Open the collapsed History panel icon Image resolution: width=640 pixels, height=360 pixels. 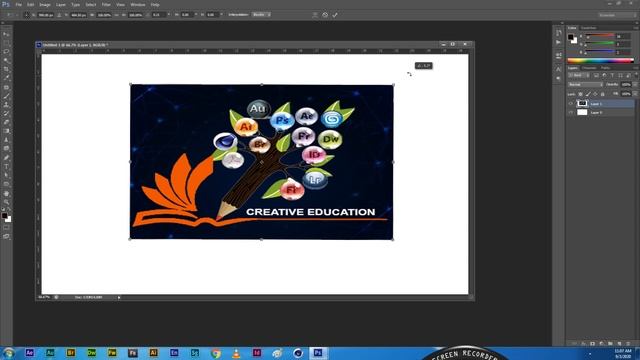point(559,33)
